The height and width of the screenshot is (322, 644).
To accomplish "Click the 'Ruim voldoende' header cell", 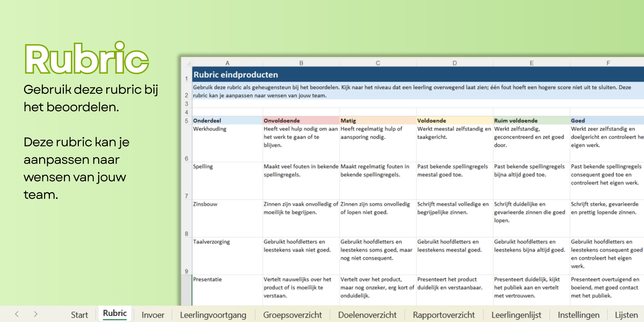I will (531, 121).
